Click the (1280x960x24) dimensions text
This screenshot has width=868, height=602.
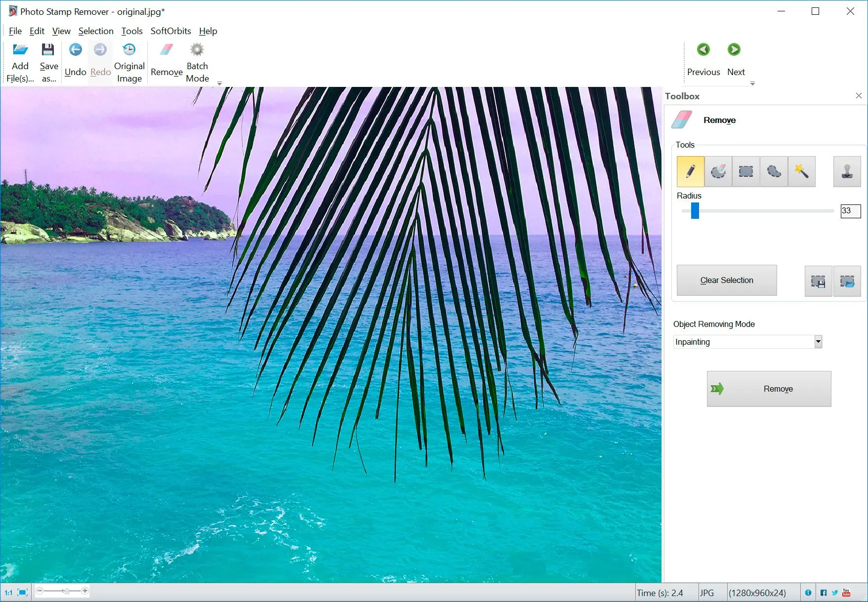click(757, 593)
